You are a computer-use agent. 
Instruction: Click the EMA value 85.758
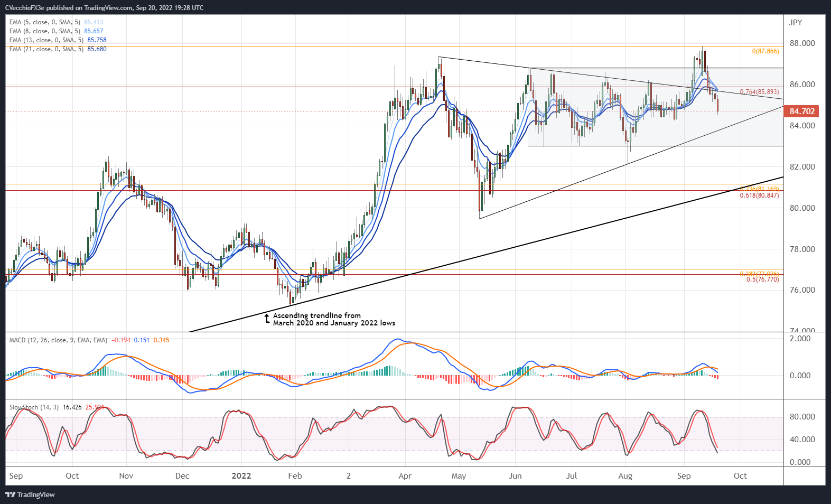pyautogui.click(x=97, y=40)
